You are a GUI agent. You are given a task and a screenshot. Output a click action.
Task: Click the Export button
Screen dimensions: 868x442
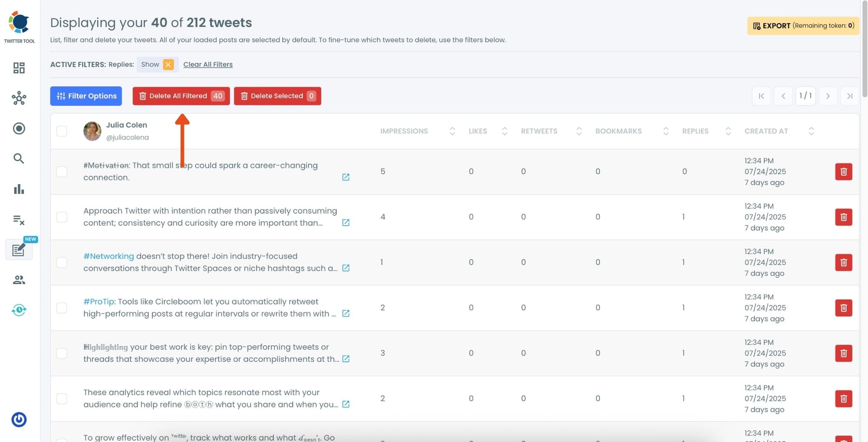coord(803,26)
